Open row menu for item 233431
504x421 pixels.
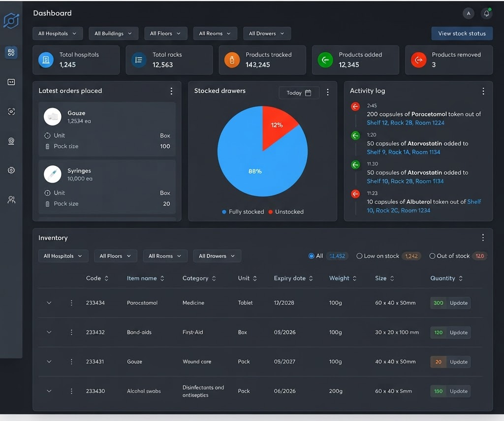tap(71, 361)
